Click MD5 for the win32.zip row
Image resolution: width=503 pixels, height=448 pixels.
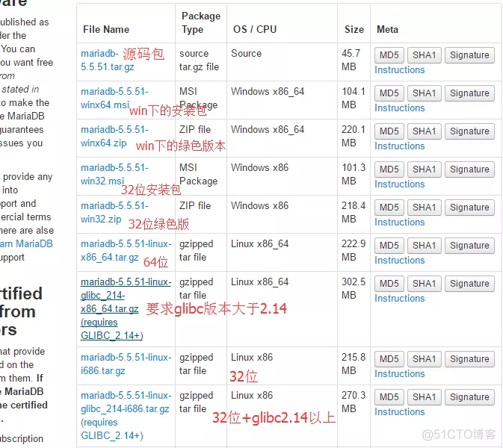click(x=389, y=208)
